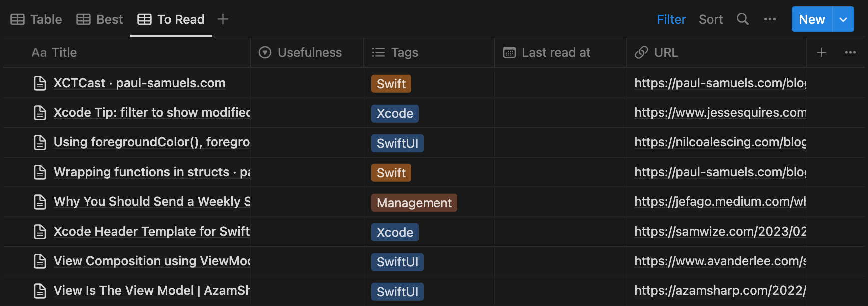Image resolution: width=868 pixels, height=306 pixels.
Task: Click page icon beside Xcode Header Template
Action: click(x=40, y=232)
